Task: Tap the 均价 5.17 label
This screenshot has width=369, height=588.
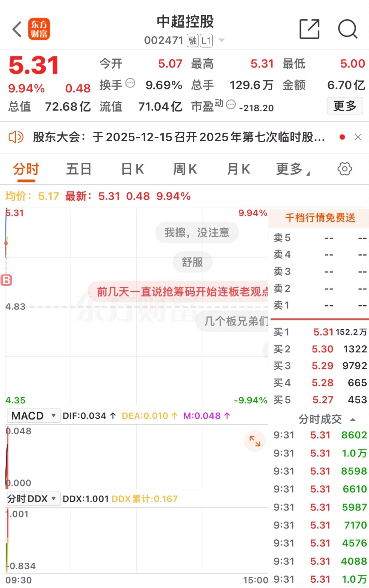Action: [x=32, y=196]
